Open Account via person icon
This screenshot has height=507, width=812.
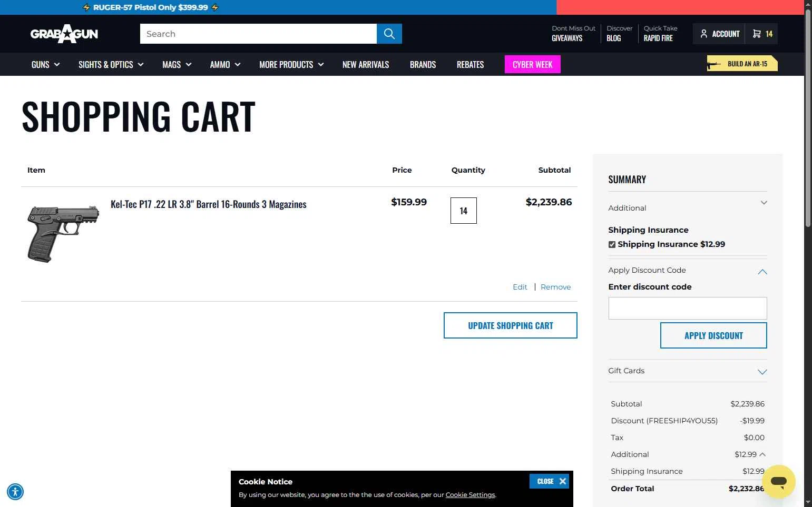719,34
